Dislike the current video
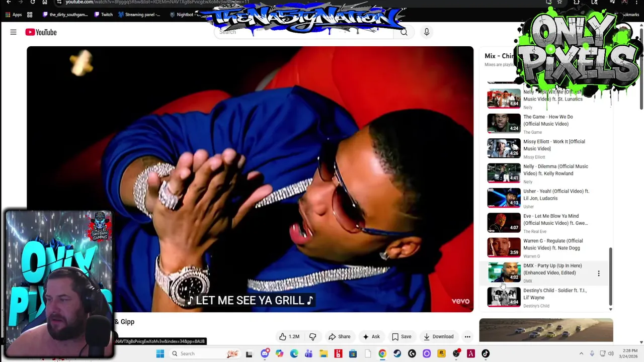This screenshot has width=644, height=362. pos(312,336)
